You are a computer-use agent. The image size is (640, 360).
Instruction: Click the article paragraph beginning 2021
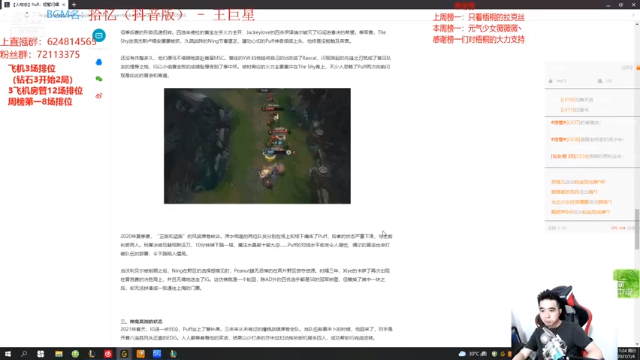pos(256,333)
